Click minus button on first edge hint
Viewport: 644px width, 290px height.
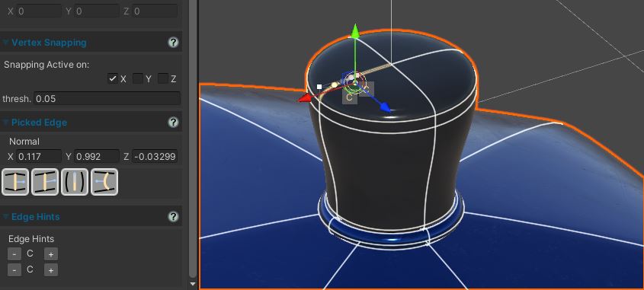pyautogui.click(x=14, y=254)
